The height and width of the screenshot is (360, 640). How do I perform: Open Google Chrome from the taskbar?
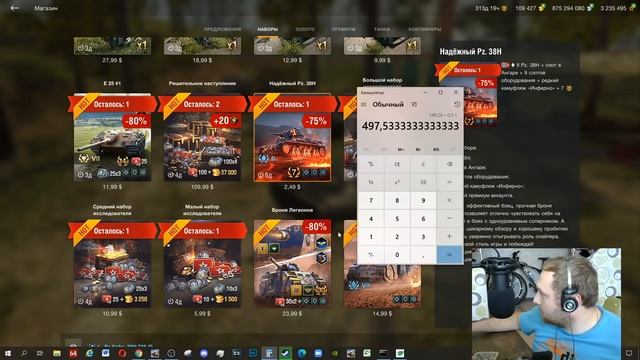[138, 353]
